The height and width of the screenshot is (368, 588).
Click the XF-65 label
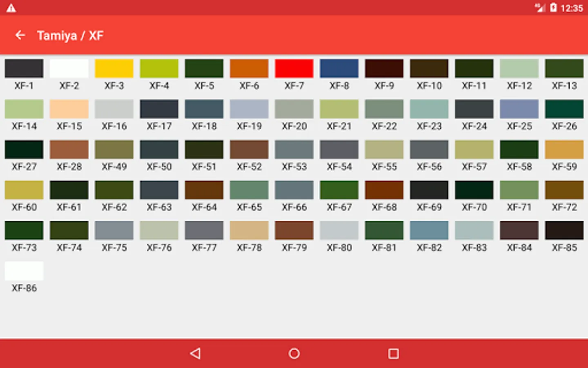(249, 207)
